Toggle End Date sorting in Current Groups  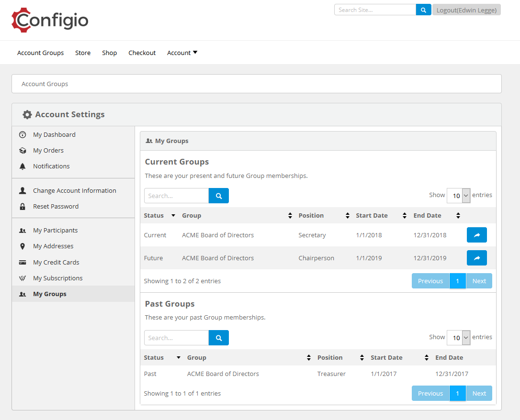(x=458, y=215)
